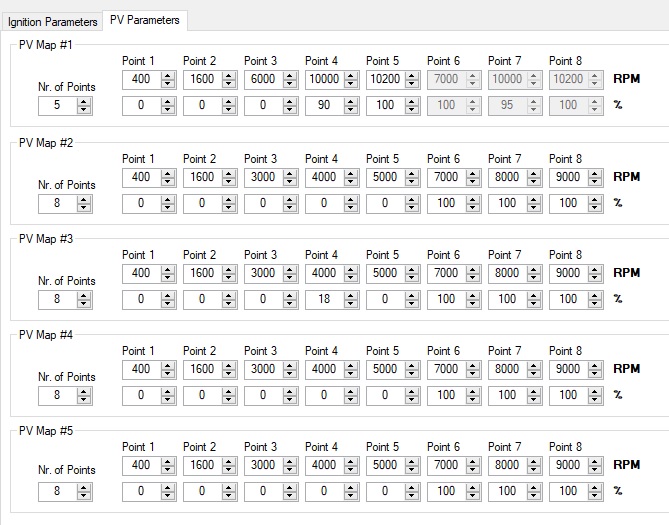The height and width of the screenshot is (525, 669).
Task: Increase PV Map #2 Point 6 RPM value
Action: pos(473,174)
